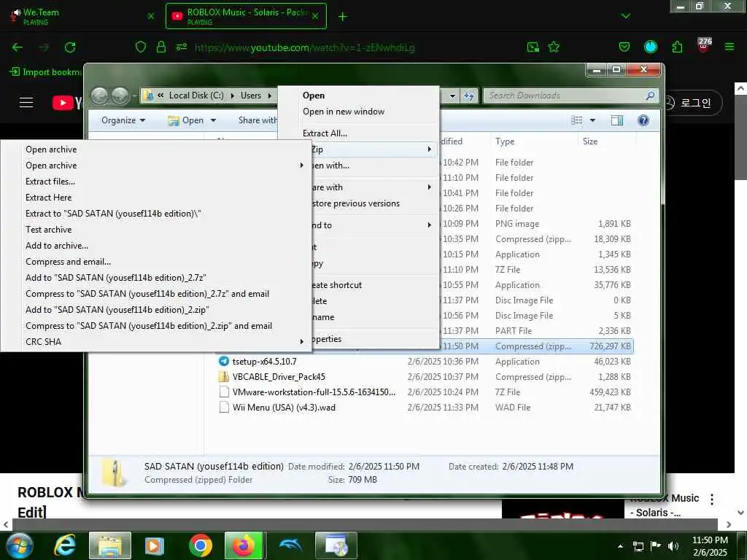Expand the 7-Zip submenu arrow

[429, 149]
